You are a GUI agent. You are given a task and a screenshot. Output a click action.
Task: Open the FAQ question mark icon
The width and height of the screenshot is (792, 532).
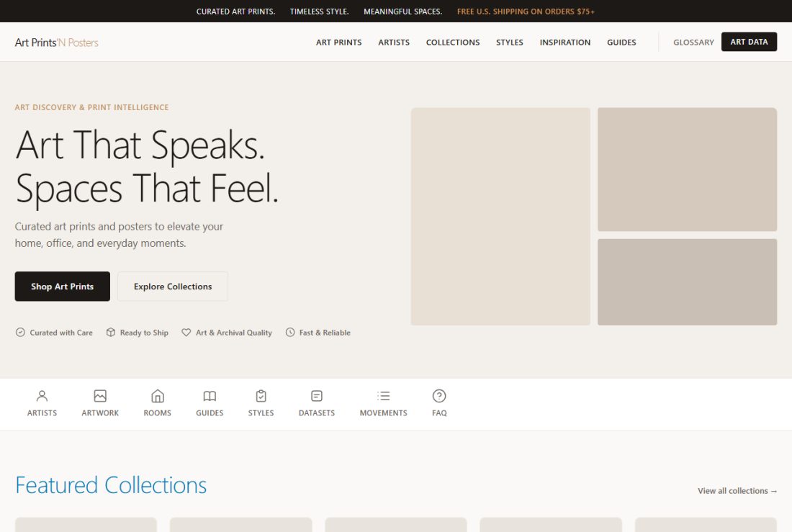(439, 396)
